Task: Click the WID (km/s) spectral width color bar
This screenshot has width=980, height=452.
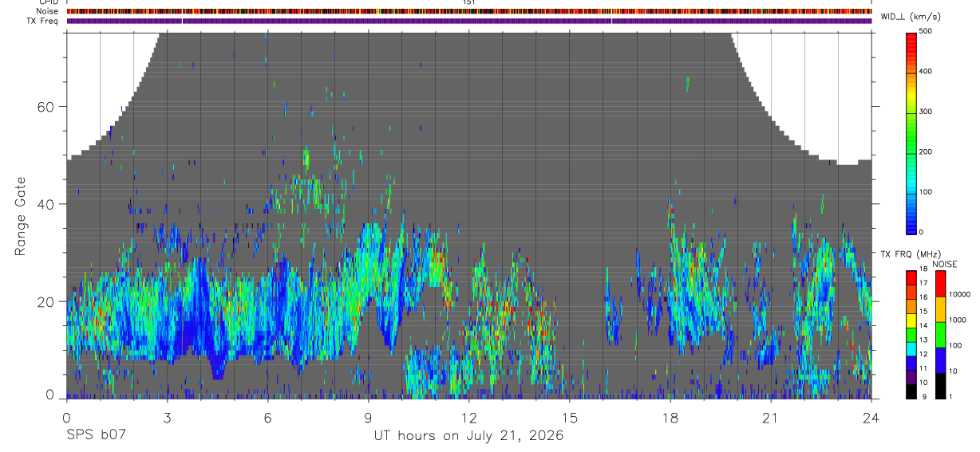Action: click(x=911, y=132)
